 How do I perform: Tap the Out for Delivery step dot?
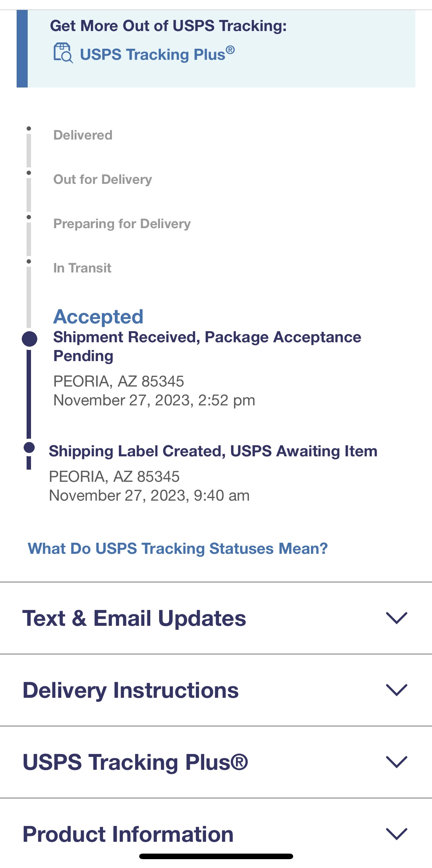(29, 173)
